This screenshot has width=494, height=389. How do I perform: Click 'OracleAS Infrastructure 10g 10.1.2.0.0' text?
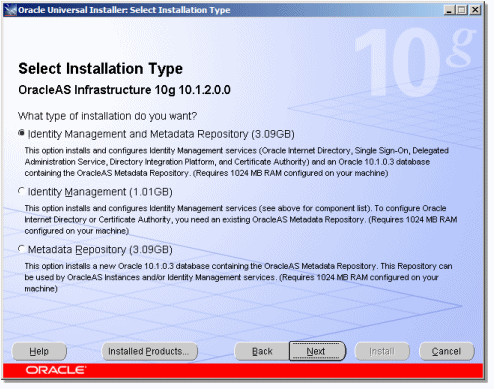click(124, 90)
